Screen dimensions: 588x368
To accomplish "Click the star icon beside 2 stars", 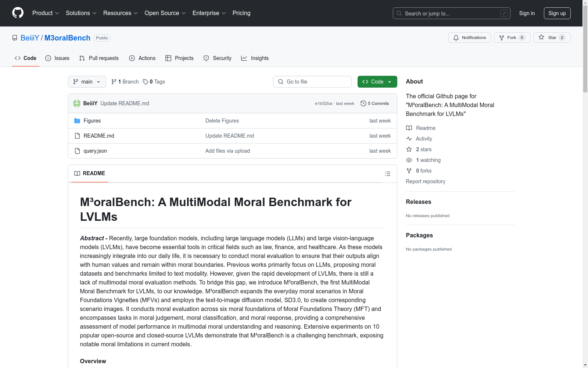I will pos(409,149).
